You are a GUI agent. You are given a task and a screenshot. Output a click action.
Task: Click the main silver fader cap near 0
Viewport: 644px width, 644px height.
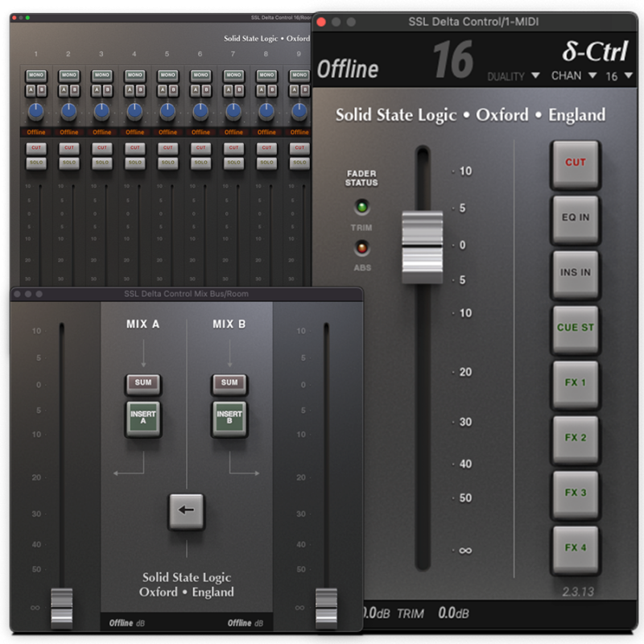pyautogui.click(x=422, y=246)
